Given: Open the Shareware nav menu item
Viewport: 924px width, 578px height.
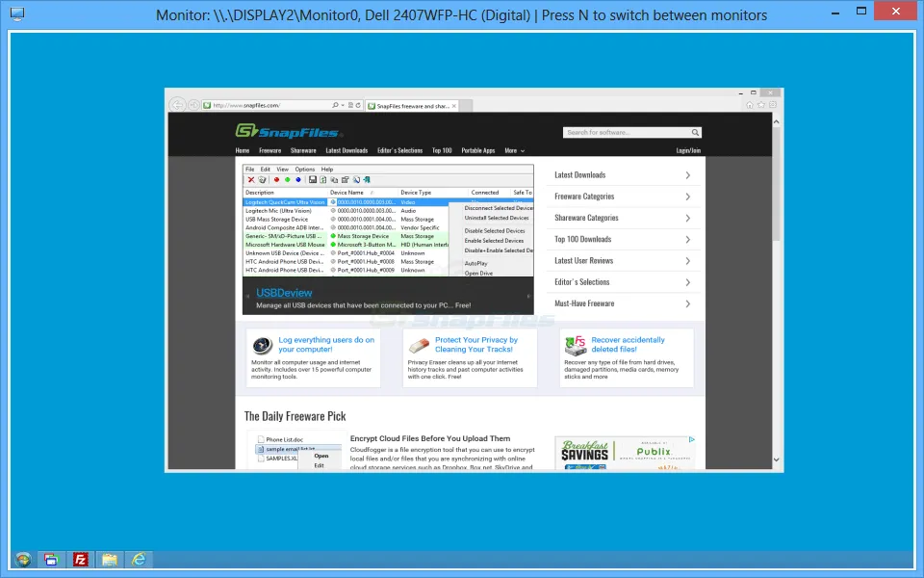Looking at the screenshot, I should click(303, 150).
